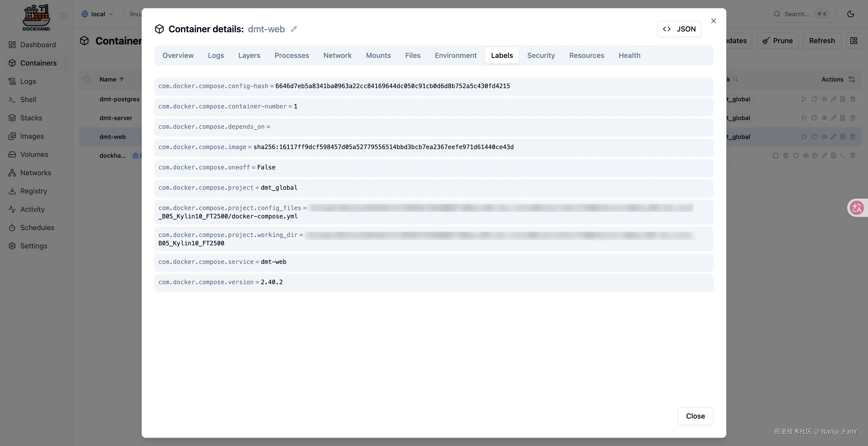Click the Refresh button in toolbar
Screen dimensions: 868x446
(x=822, y=41)
